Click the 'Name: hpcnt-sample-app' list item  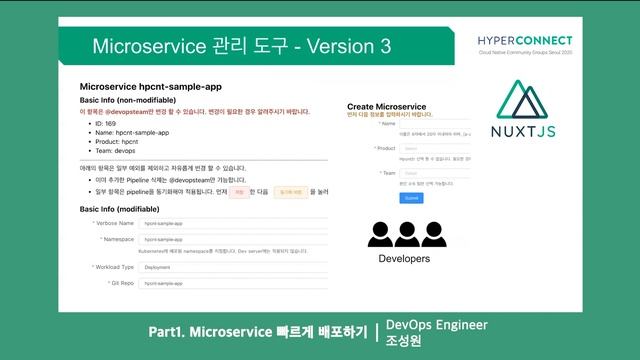pyautogui.click(x=132, y=133)
